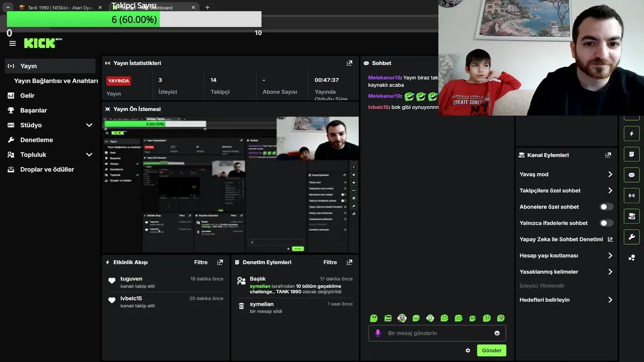This screenshot has height=362, width=644.
Task: Open Takipçilere özel sohbet options arrow
Action: pyautogui.click(x=610, y=191)
